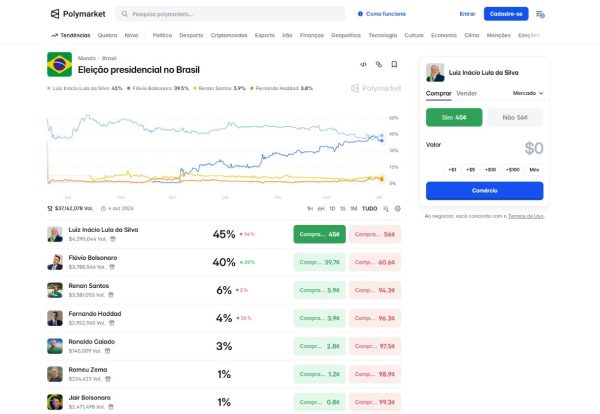
Task: Focus the Pesquisa polymarkets search field
Action: [x=230, y=14]
